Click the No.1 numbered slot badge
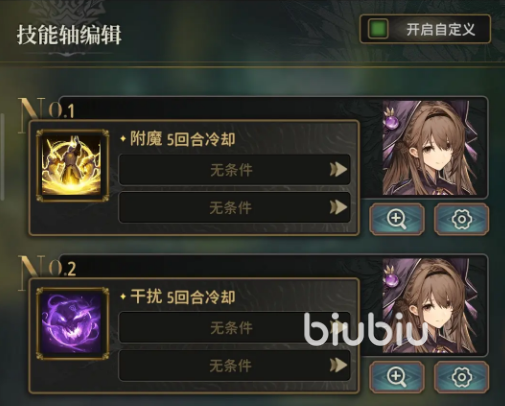505x406 pixels. 47,109
